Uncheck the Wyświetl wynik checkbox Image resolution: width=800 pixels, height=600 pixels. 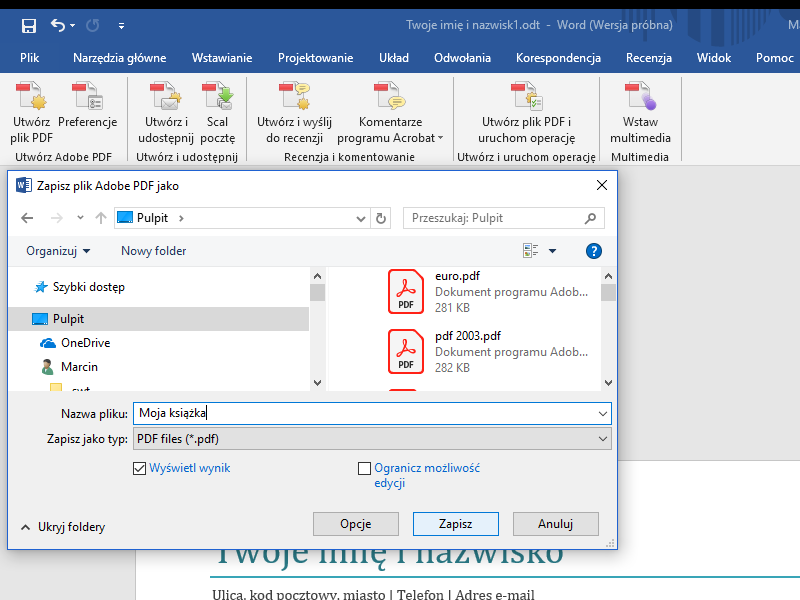(139, 468)
